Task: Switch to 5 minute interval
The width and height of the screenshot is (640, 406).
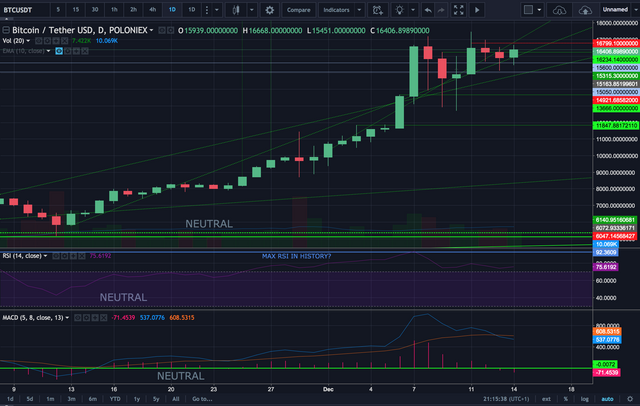Action: pos(58,10)
